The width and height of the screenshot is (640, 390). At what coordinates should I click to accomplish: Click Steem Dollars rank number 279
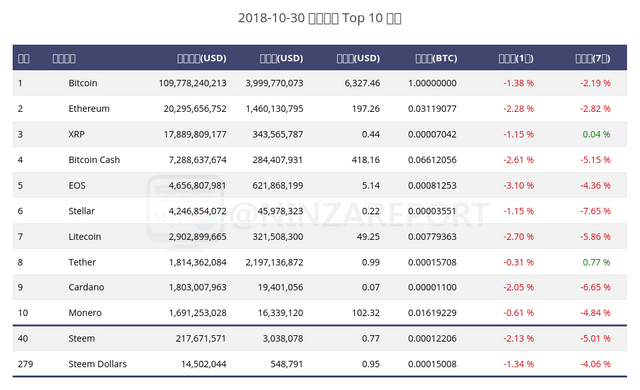point(25,364)
